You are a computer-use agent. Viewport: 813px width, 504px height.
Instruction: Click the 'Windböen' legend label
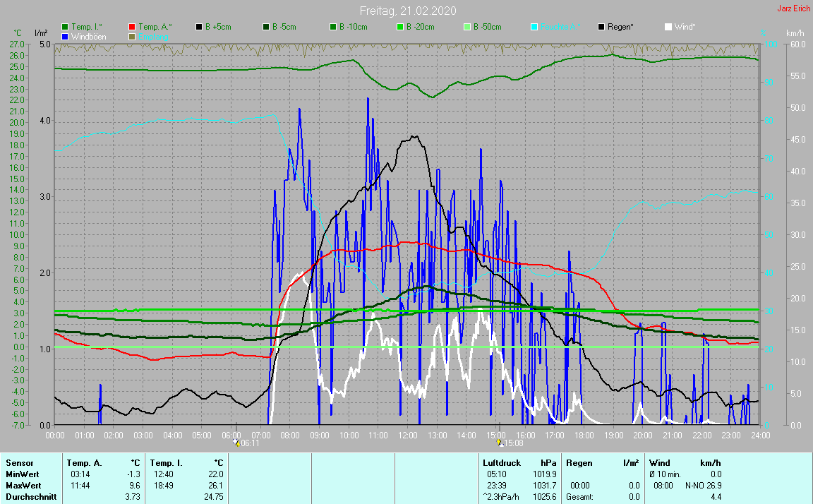89,37
